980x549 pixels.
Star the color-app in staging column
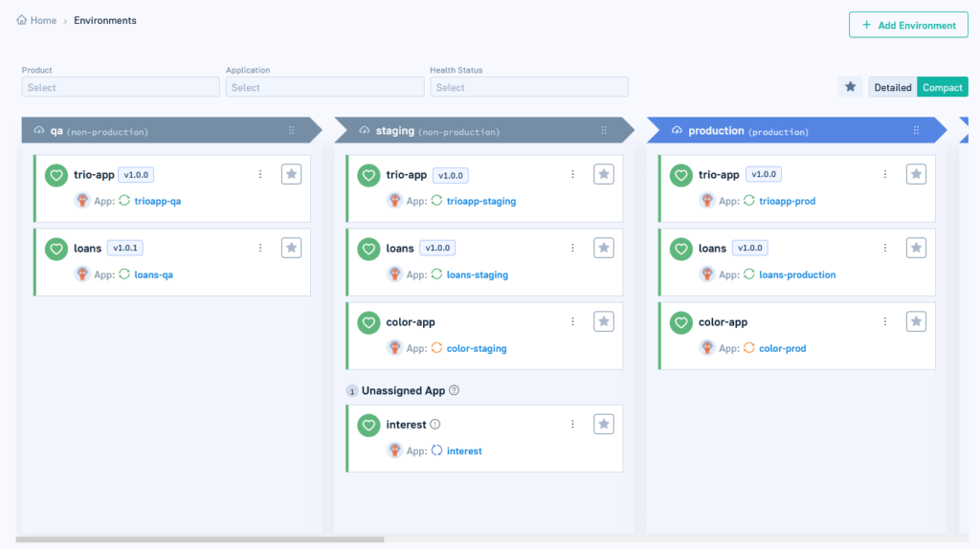point(604,322)
